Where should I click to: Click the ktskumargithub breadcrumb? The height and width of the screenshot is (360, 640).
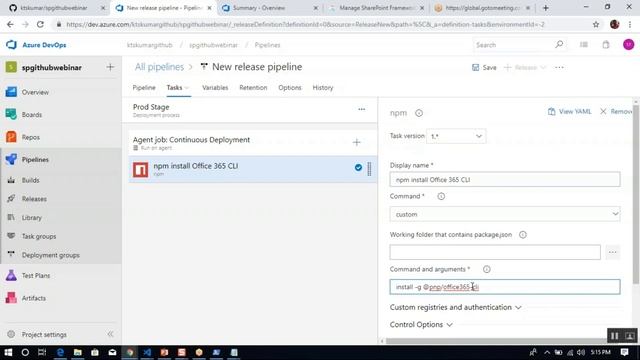tap(150, 45)
